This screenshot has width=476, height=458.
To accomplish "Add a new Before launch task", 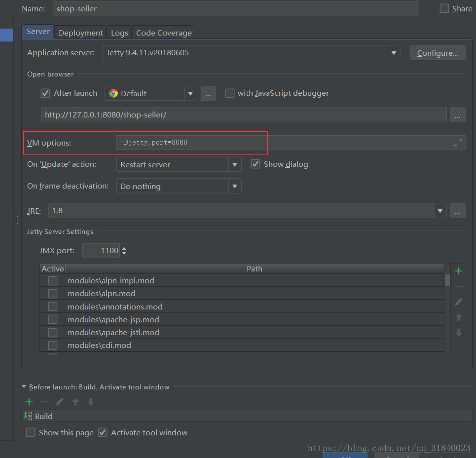I will click(29, 402).
